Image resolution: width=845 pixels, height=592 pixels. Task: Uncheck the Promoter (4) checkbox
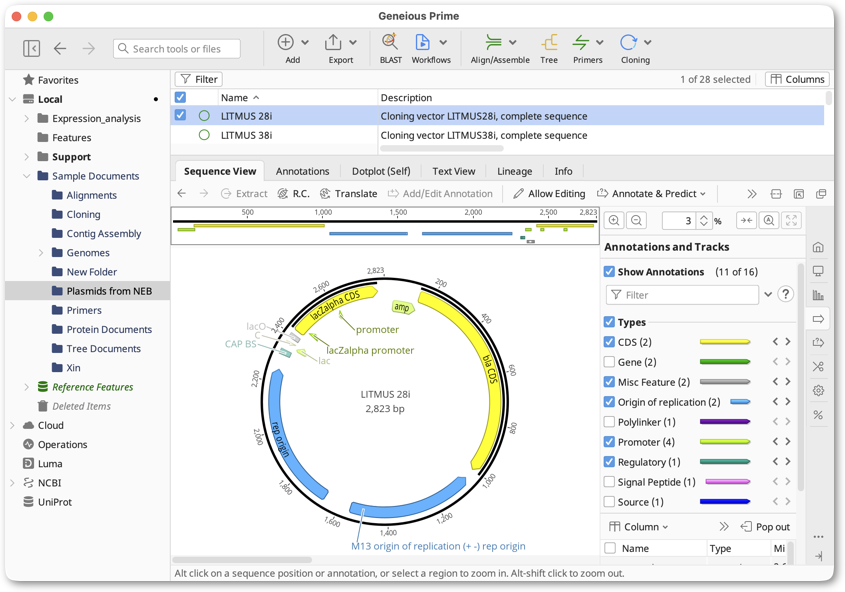click(609, 442)
